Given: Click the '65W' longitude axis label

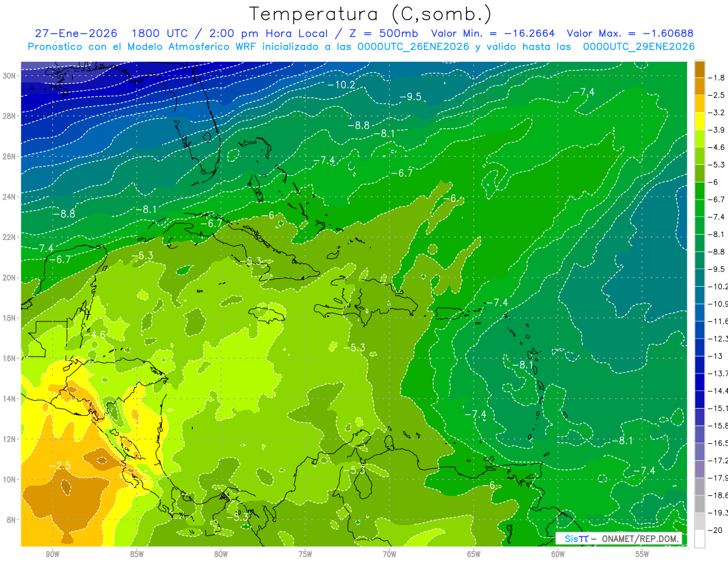Looking at the screenshot, I should [x=474, y=554].
